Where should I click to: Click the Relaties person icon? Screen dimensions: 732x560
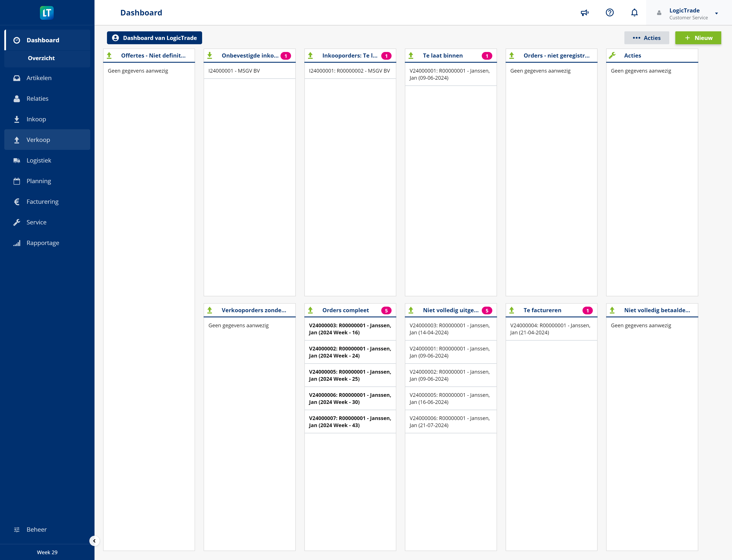click(17, 99)
